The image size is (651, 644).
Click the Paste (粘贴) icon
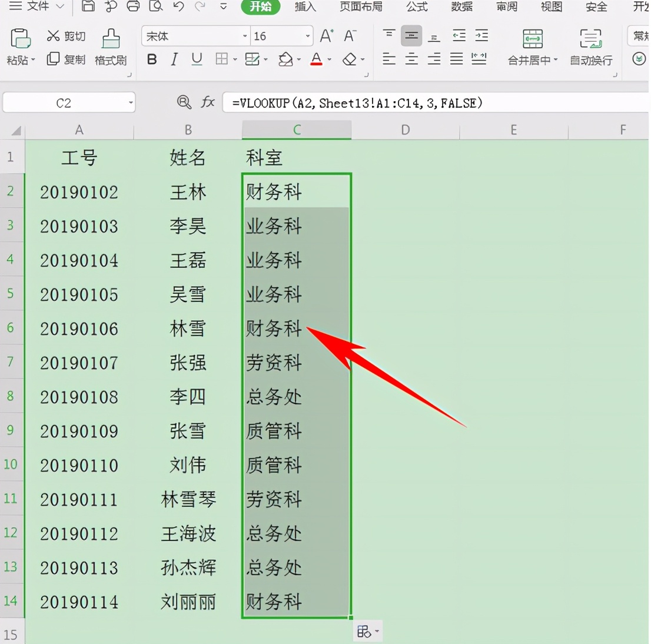pyautogui.click(x=20, y=39)
